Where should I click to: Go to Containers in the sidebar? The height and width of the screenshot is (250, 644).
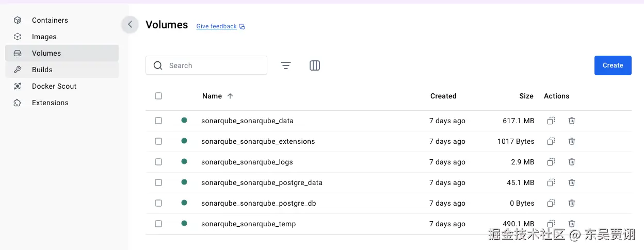tap(50, 20)
